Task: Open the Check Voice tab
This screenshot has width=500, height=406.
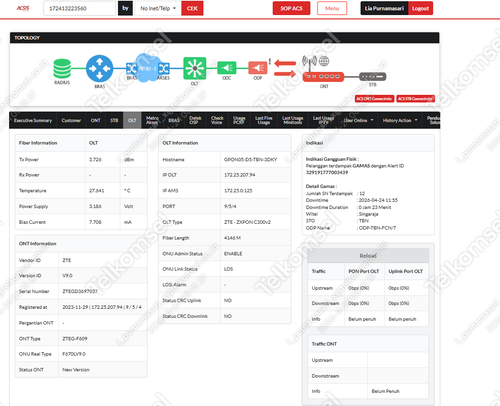Action: pyautogui.click(x=217, y=120)
